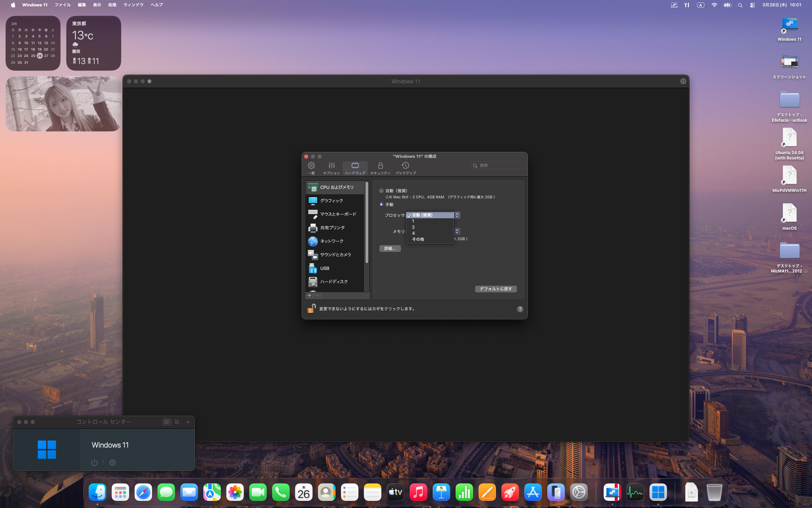Open the グラフィック settings
The height and width of the screenshot is (508, 812).
[331, 201]
